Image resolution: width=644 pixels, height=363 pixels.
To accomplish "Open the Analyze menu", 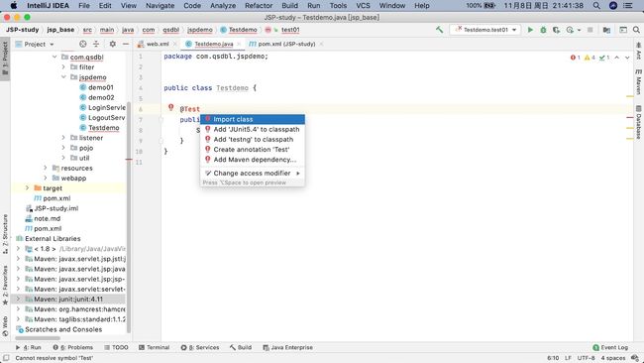I will 223,5.
